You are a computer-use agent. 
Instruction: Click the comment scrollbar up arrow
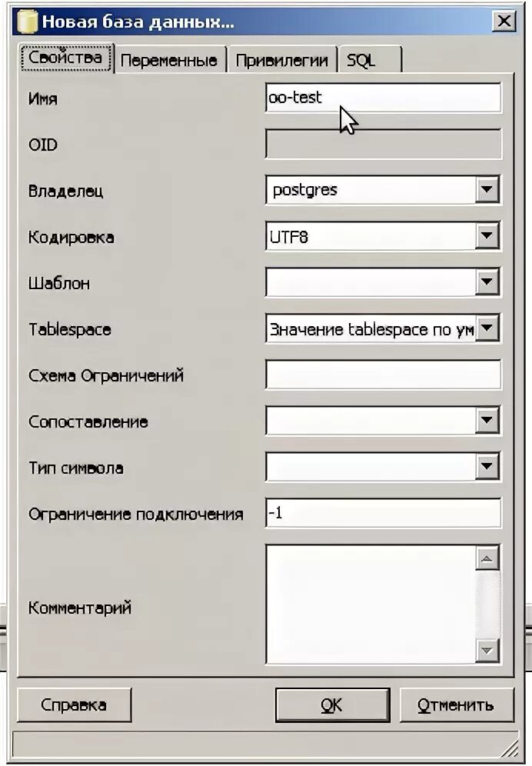coord(487,558)
